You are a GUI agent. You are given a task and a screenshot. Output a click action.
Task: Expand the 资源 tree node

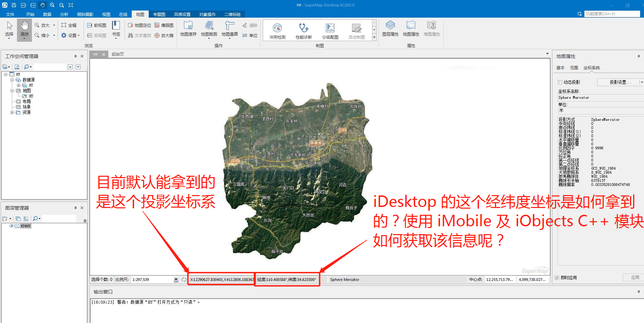pyautogui.click(x=12, y=112)
